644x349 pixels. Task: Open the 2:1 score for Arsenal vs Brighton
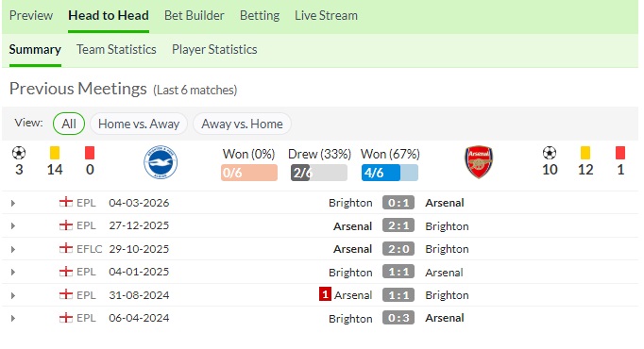click(x=398, y=225)
